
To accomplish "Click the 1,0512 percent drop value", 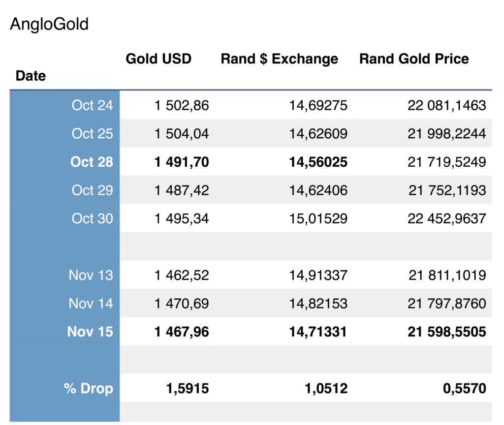I will pyautogui.click(x=326, y=389).
